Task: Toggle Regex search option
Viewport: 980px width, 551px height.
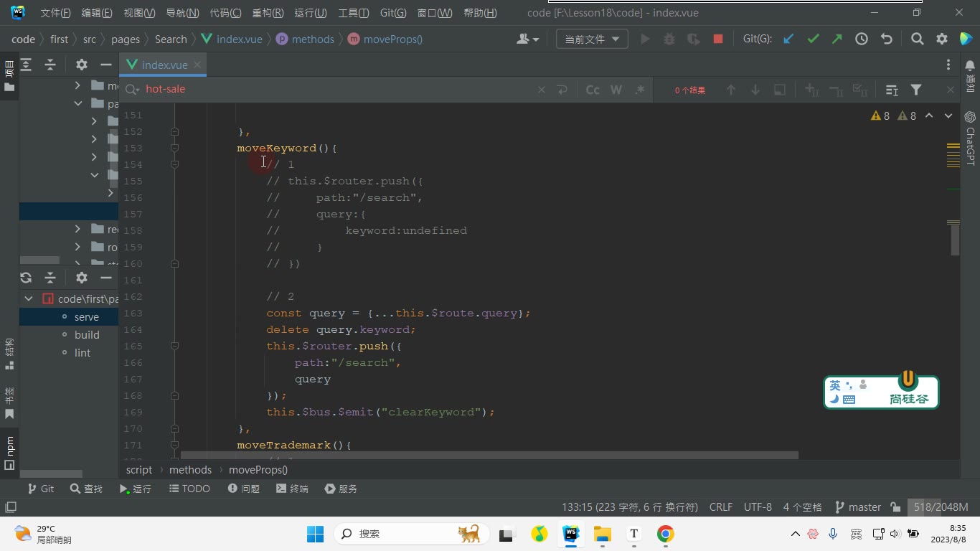Action: pos(640,90)
